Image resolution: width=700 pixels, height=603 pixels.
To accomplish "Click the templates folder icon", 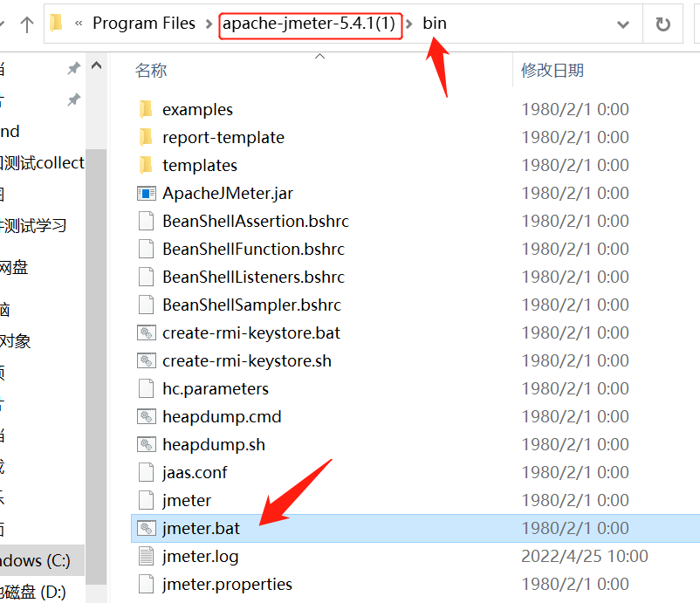I will click(x=146, y=165).
